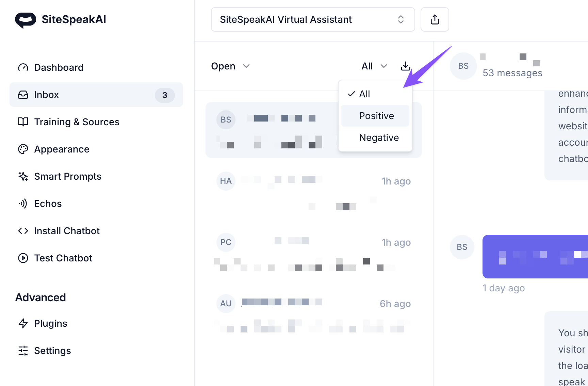Click the Echos sound-wave icon

[23, 204]
